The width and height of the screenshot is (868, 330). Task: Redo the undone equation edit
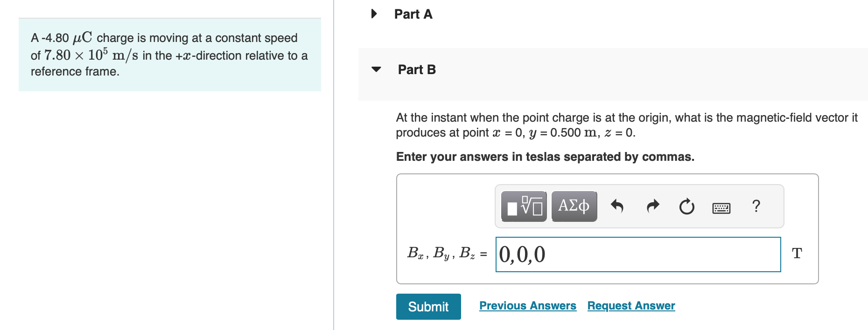(652, 206)
